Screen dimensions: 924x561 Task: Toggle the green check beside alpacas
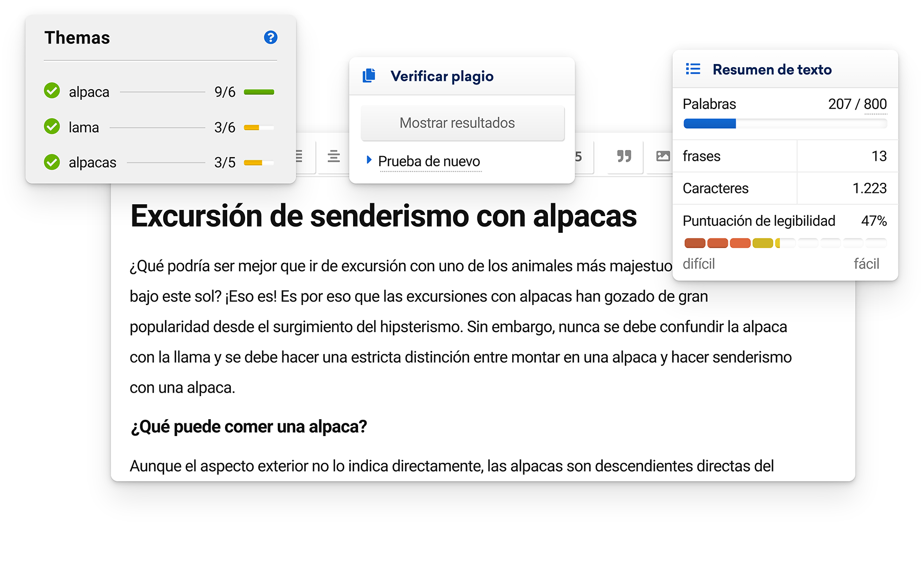coord(52,162)
